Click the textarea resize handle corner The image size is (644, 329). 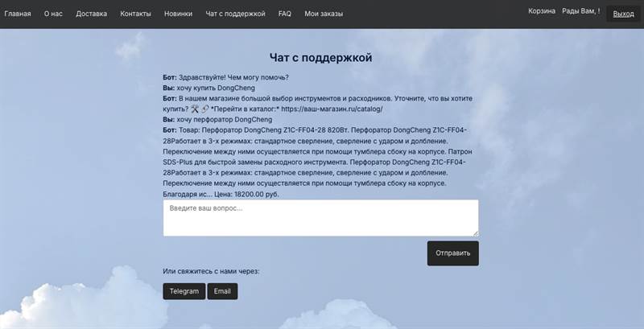point(475,232)
